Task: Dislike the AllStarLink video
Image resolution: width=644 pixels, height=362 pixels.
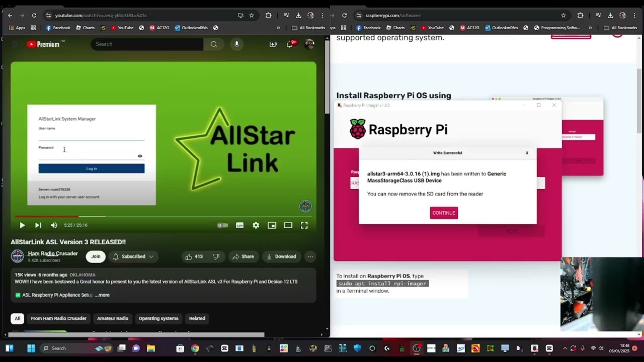Action: click(x=216, y=256)
